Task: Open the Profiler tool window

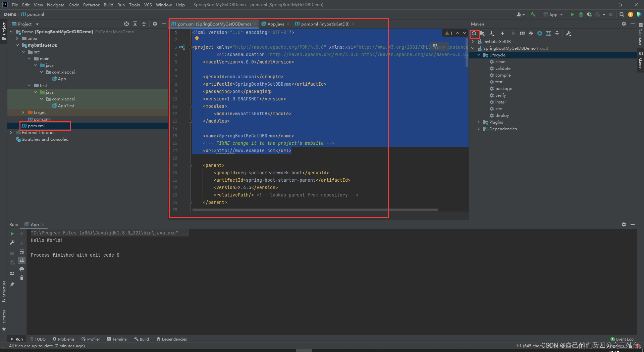Action: tap(91, 339)
